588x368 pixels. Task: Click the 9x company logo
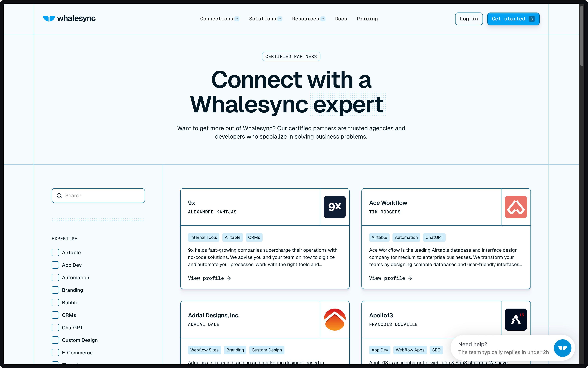click(x=335, y=207)
